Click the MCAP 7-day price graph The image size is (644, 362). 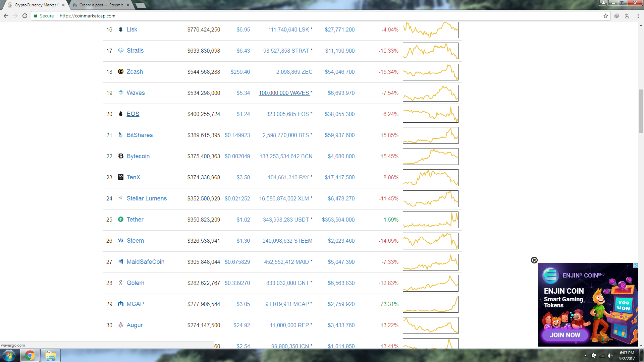point(431,304)
